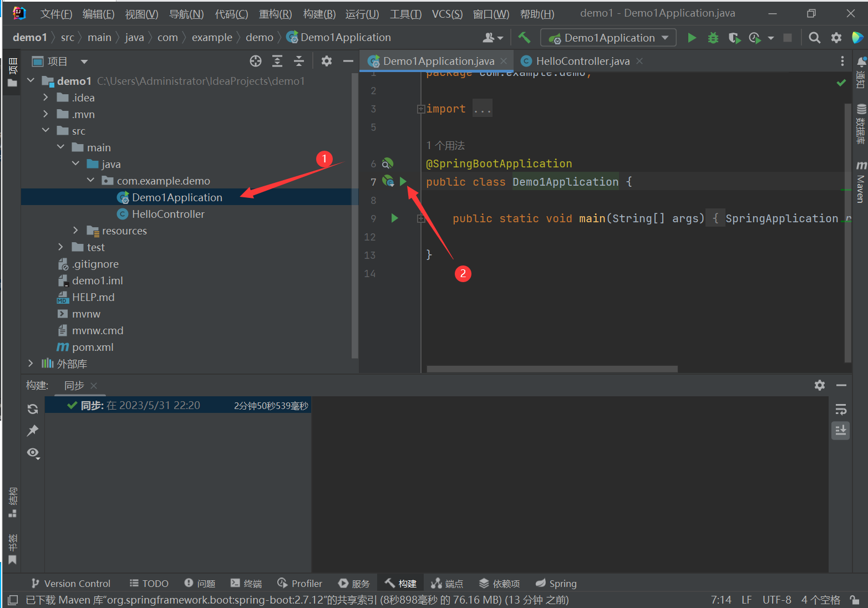868x608 pixels.
Task: Collapse all nodes in the project tree
Action: [298, 61]
